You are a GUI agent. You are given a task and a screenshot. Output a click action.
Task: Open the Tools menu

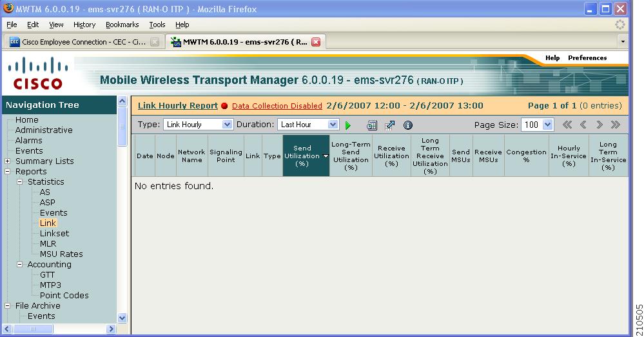tap(157, 25)
